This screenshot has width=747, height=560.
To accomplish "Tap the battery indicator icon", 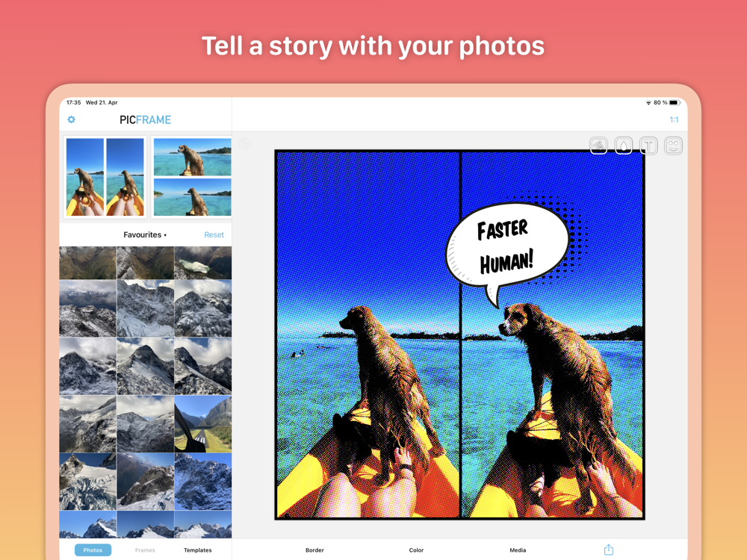I will (675, 102).
